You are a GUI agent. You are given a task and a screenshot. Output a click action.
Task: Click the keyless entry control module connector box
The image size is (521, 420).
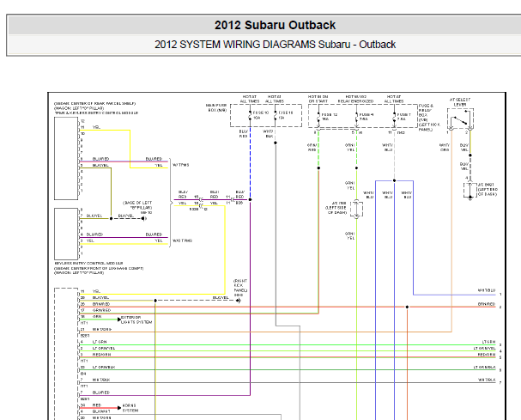pos(66,234)
